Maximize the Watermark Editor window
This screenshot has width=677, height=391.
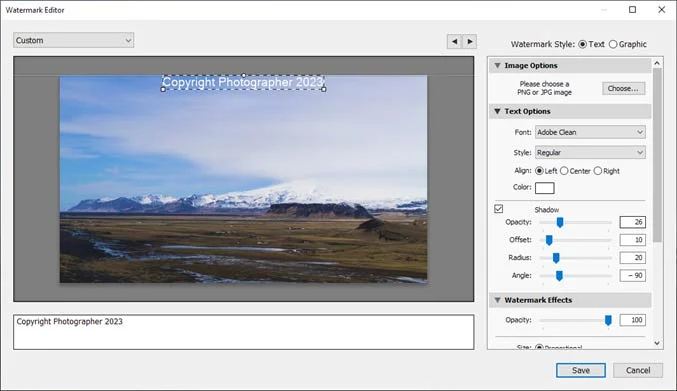tap(632, 9)
